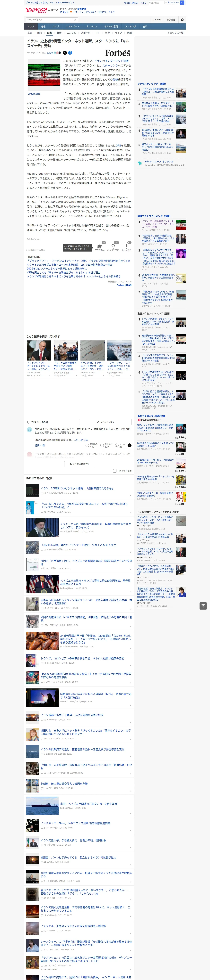Screen dimensions: 210x980
Task: Click ログイン link in header
Action: [x=64, y=12]
